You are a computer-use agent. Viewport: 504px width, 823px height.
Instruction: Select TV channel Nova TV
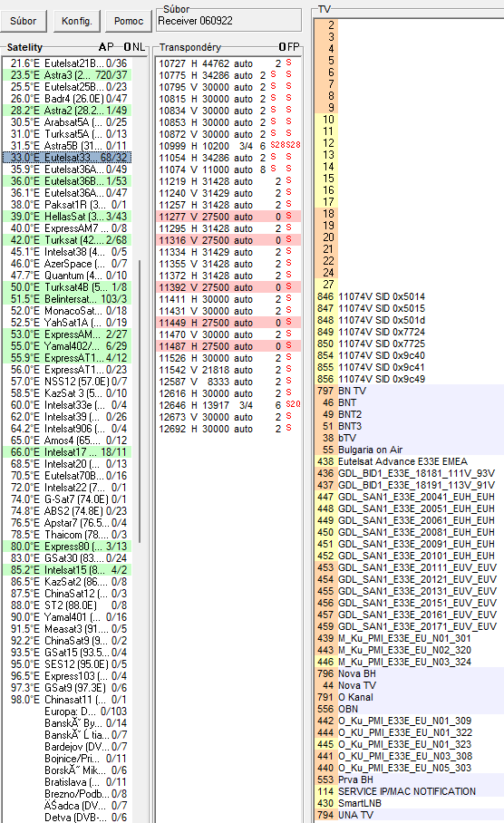click(x=409, y=685)
